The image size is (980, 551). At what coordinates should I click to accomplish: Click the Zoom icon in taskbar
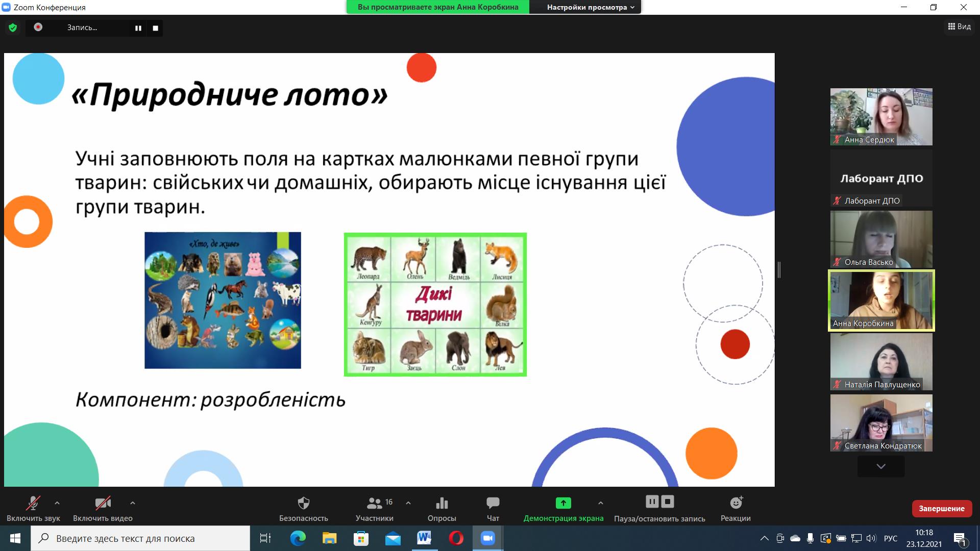pos(488,538)
